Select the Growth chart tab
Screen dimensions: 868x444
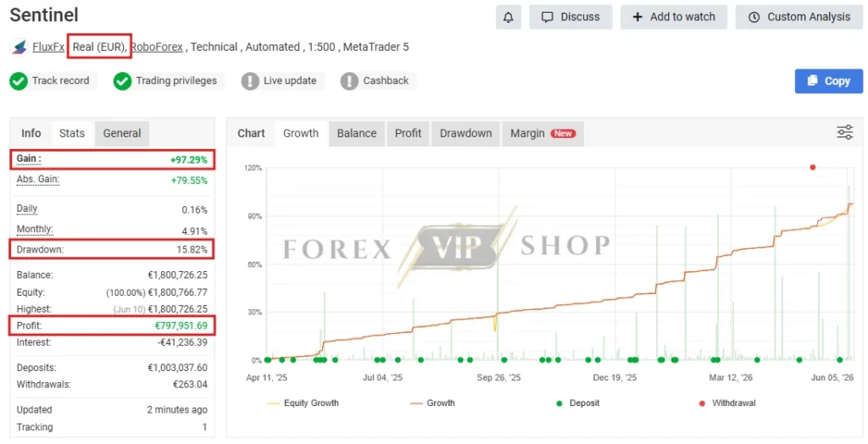301,133
